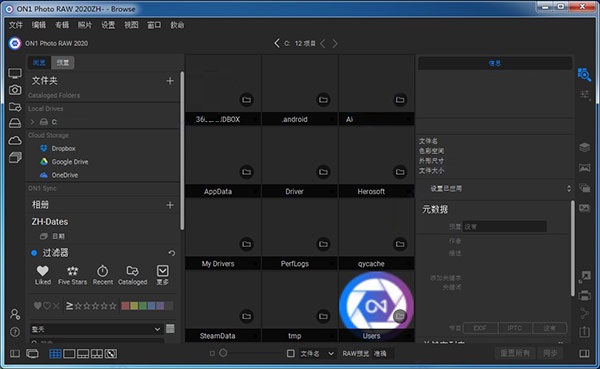This screenshot has width=600, height=369.
Task: Open Dropbox cloud storage
Action: point(64,149)
